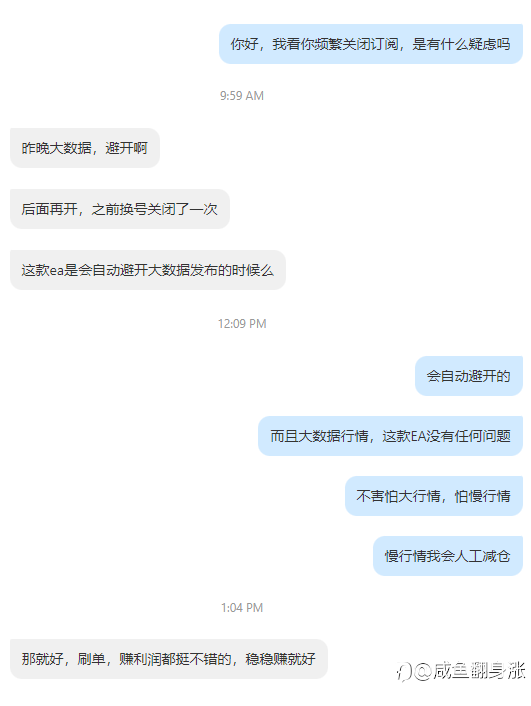Select the blue reply 会自动避开的
This screenshot has height=706, width=531.
point(469,376)
